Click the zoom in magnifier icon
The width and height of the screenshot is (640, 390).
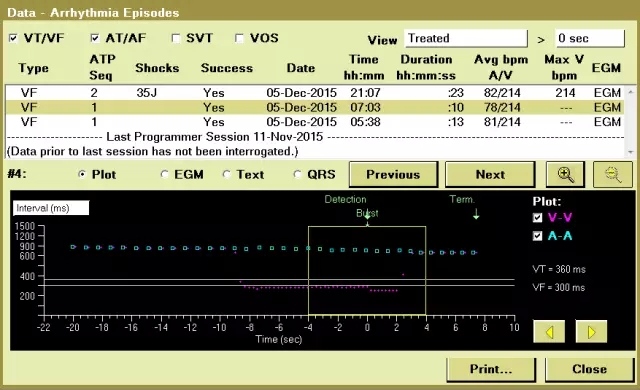(x=565, y=175)
